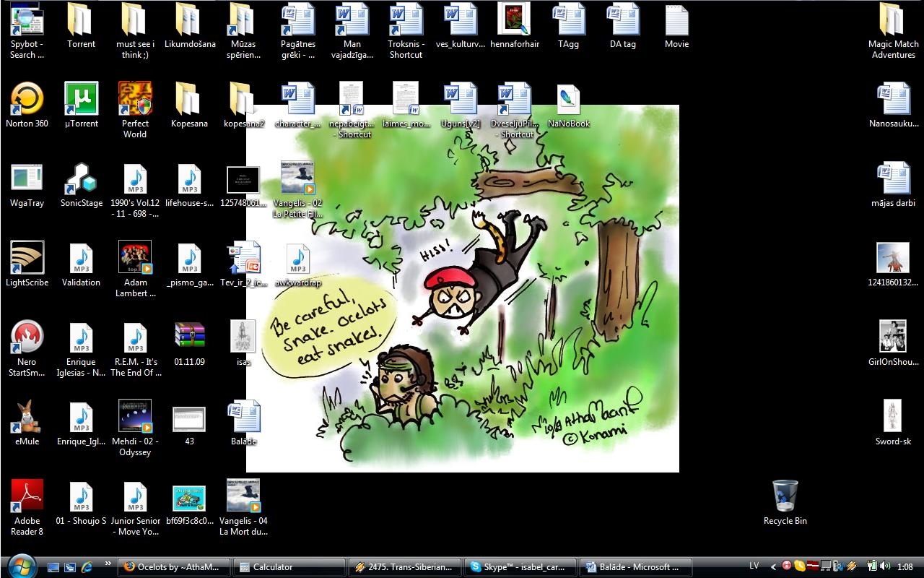Click the LV language bar indicator
The height and width of the screenshot is (578, 924).
[x=754, y=566]
